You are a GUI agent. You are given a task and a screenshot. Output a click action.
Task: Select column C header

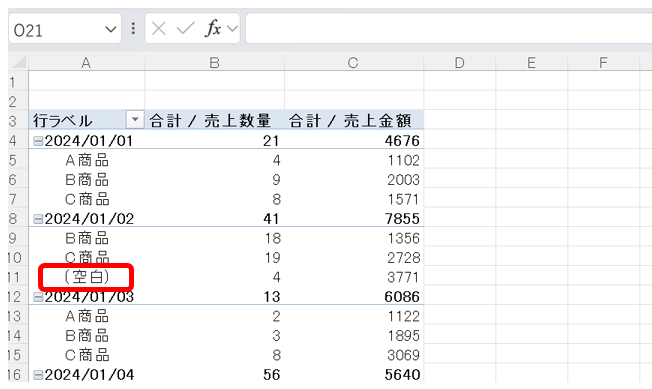(354, 62)
